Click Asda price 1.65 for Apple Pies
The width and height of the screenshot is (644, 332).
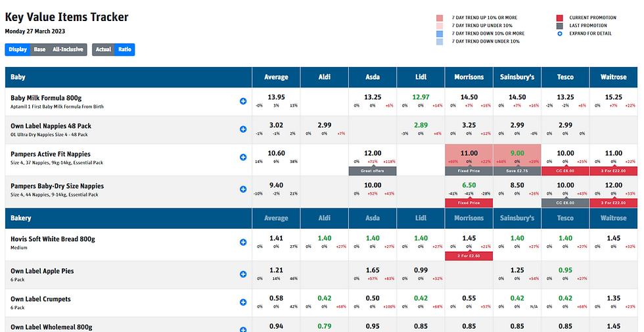point(373,270)
